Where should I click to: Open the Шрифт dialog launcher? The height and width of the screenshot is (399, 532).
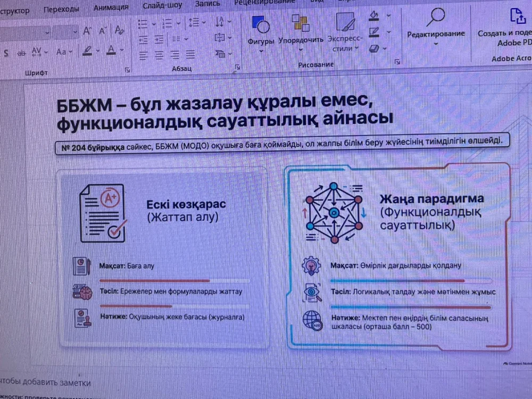pyautogui.click(x=127, y=70)
